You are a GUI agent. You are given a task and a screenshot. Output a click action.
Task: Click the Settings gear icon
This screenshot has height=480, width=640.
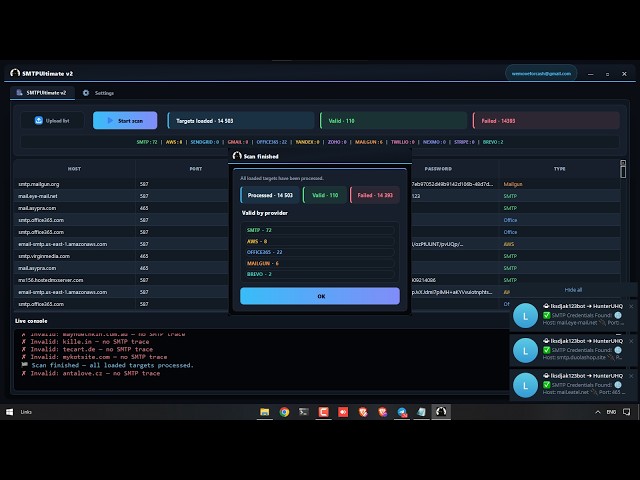[x=86, y=93]
